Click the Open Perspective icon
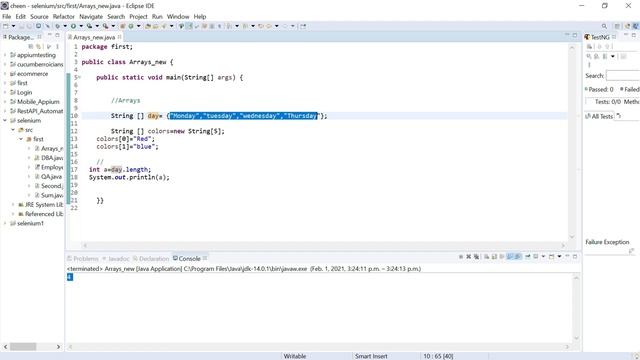Screen dimensions: 640x360 tap(618, 26)
